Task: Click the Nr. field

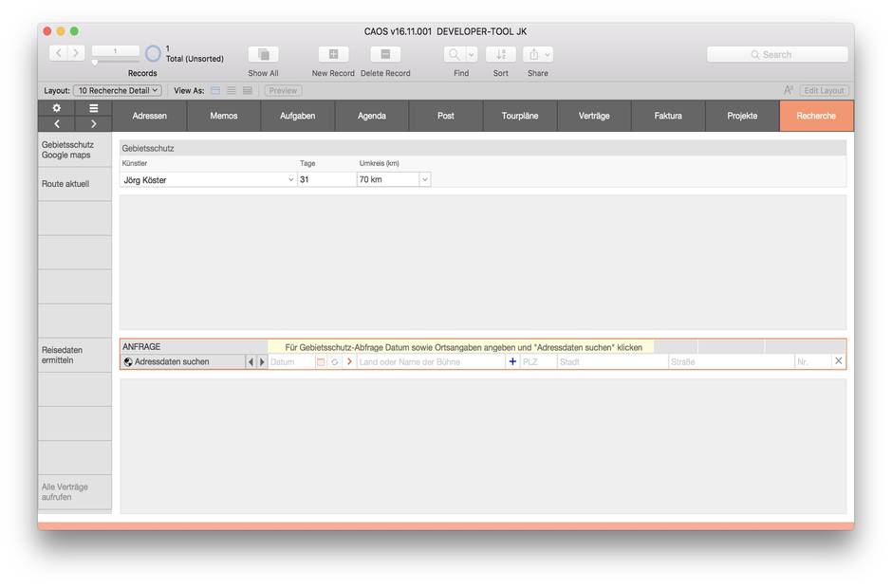Action: pos(813,361)
